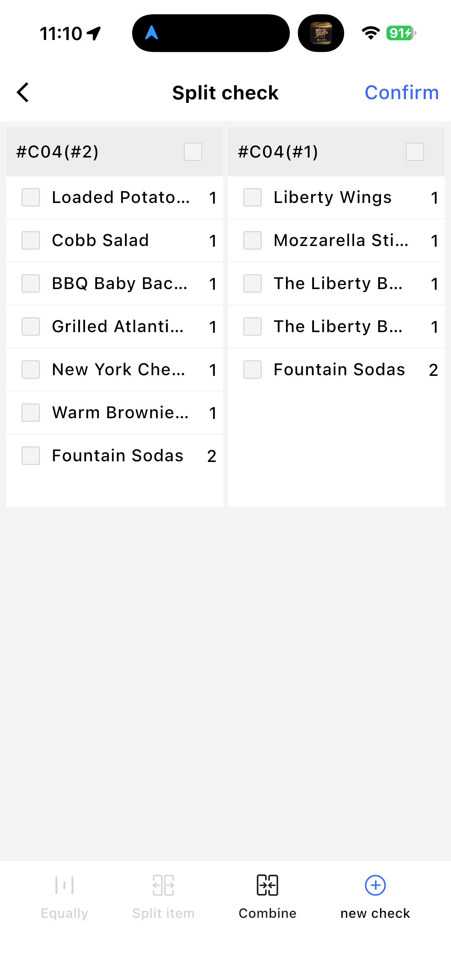Select all items in check #C04(#1)
Image resolution: width=451 pixels, height=980 pixels.
click(x=414, y=152)
